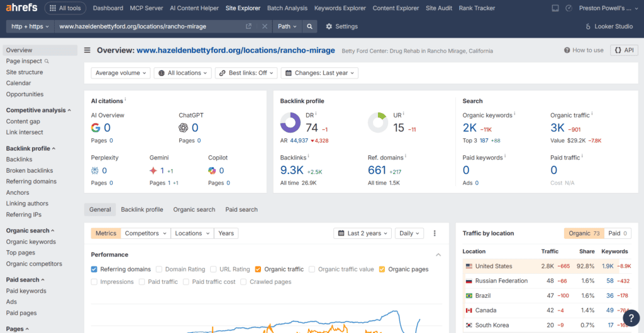
Task: Click the Paid keywords info icon
Action: click(505, 156)
